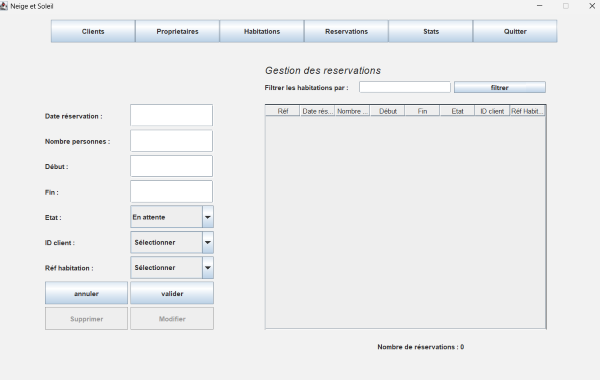Expand the Etat dropdown showing En attente

(x=172, y=217)
